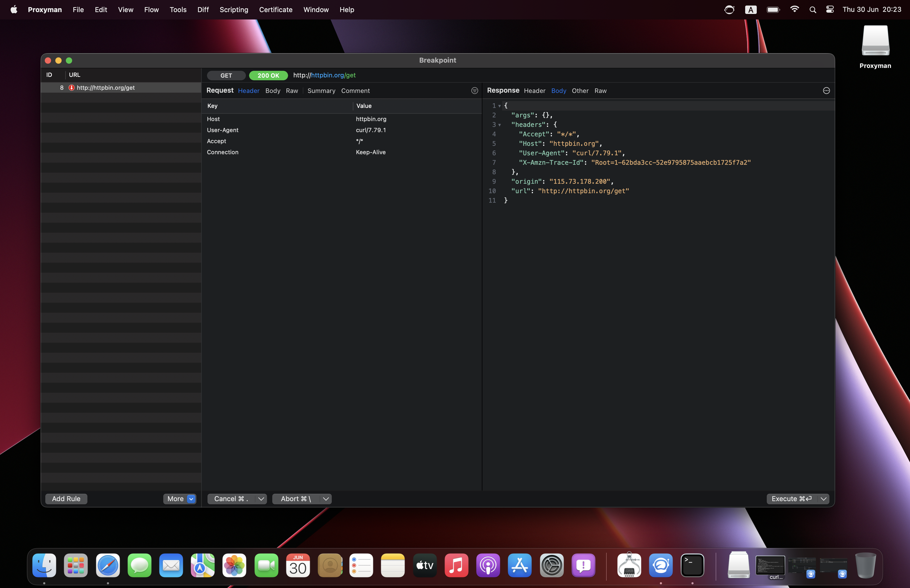
Task: Click the Add Rule button
Action: (x=66, y=499)
